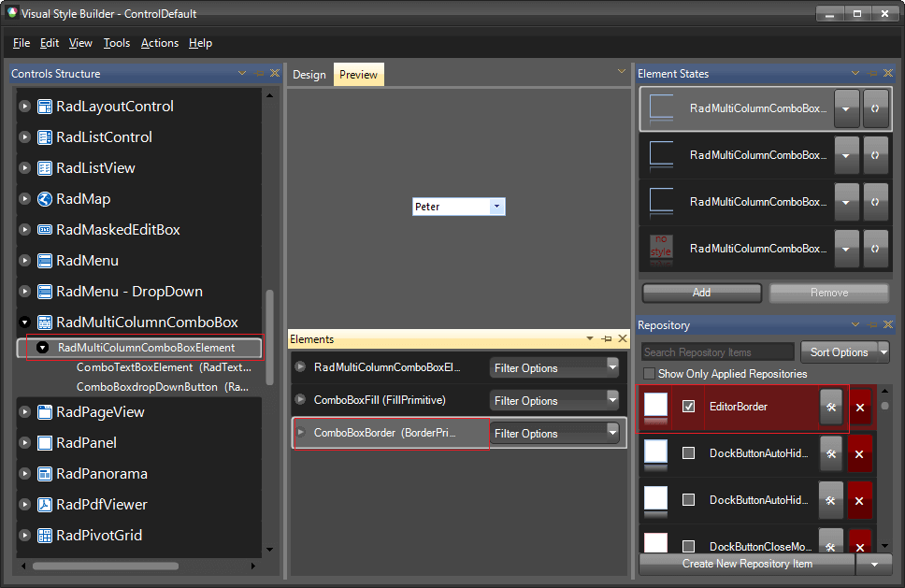Click the RadListControl icon
Screen dimensions: 905x588
tap(45, 137)
